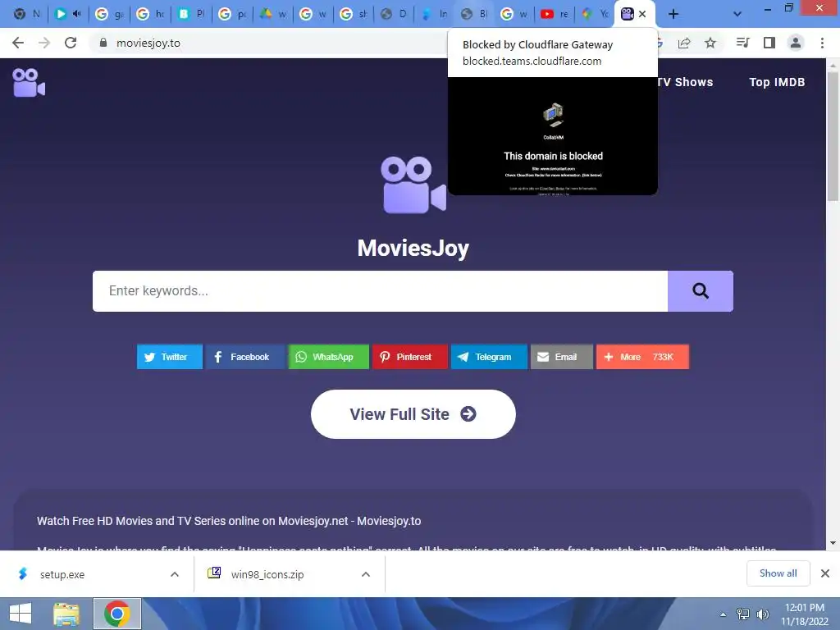This screenshot has height=630, width=840.
Task: Open the media controls icon in toolbar
Action: coord(742,43)
